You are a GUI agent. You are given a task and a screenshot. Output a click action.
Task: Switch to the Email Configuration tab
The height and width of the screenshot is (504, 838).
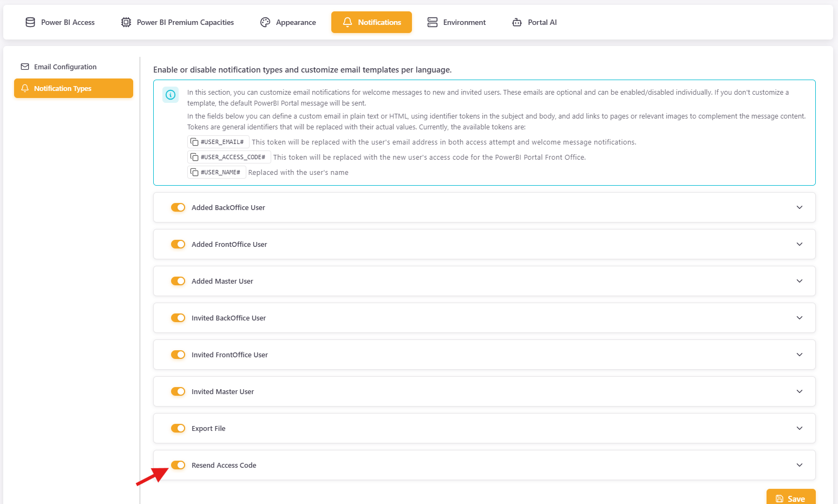pyautogui.click(x=65, y=67)
